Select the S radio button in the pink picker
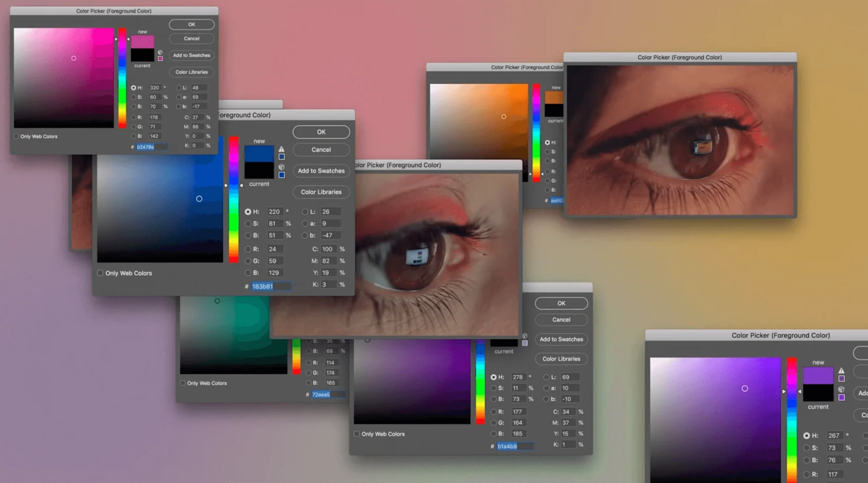This screenshot has height=483, width=868. (134, 97)
